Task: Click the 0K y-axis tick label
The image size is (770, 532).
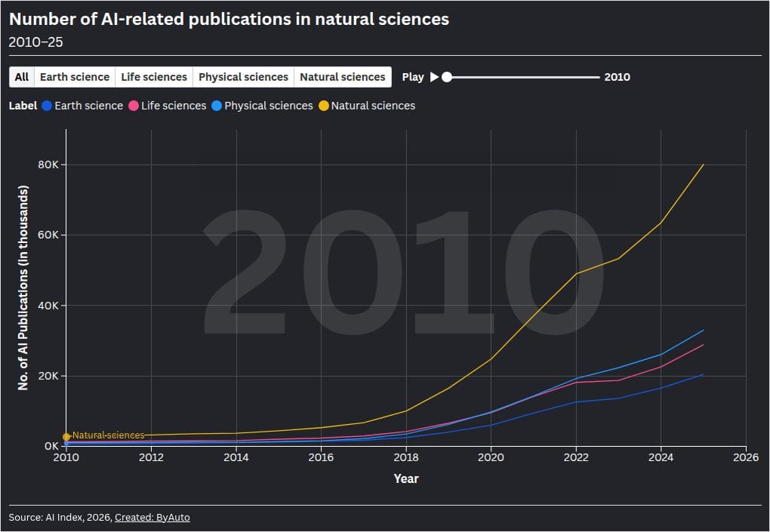Action: click(51, 446)
